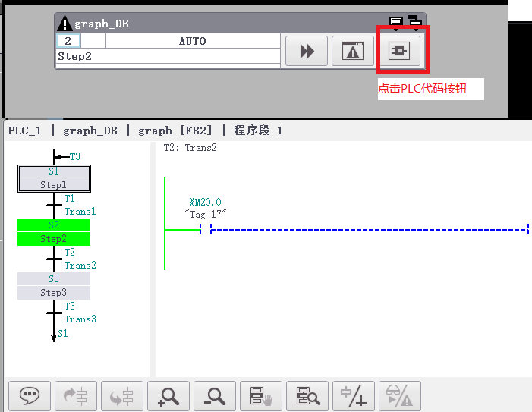Click the T2: Trans2 network title
The image size is (532, 412).
[190, 148]
